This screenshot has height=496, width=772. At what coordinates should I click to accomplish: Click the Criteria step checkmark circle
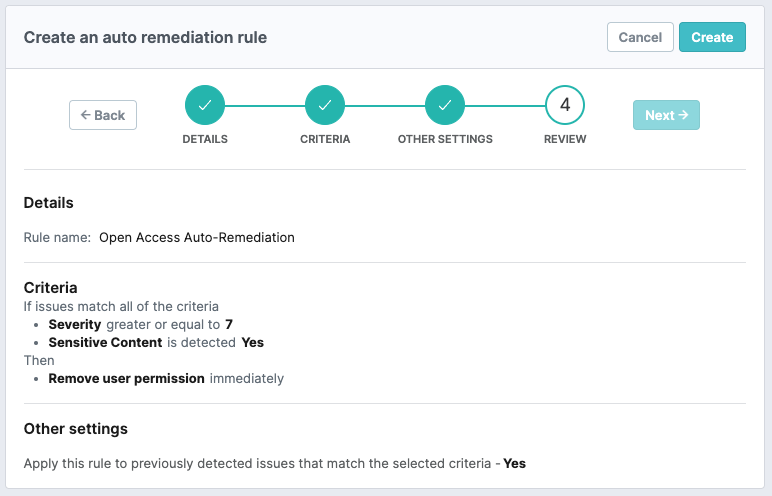[325, 105]
